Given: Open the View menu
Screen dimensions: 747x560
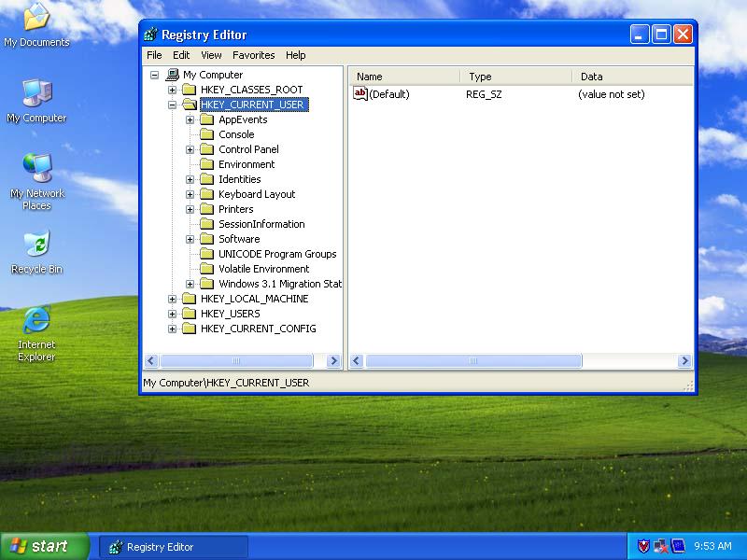Looking at the screenshot, I should (x=211, y=55).
